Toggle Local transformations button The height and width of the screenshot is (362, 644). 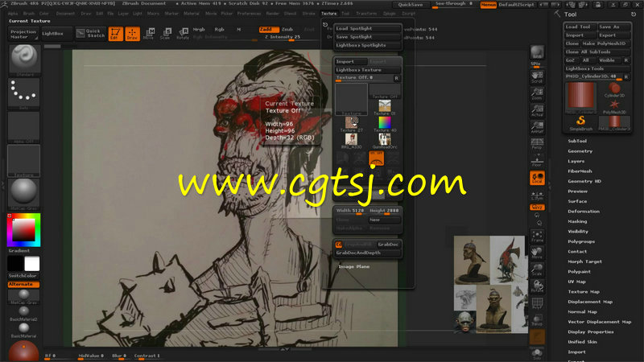click(537, 178)
